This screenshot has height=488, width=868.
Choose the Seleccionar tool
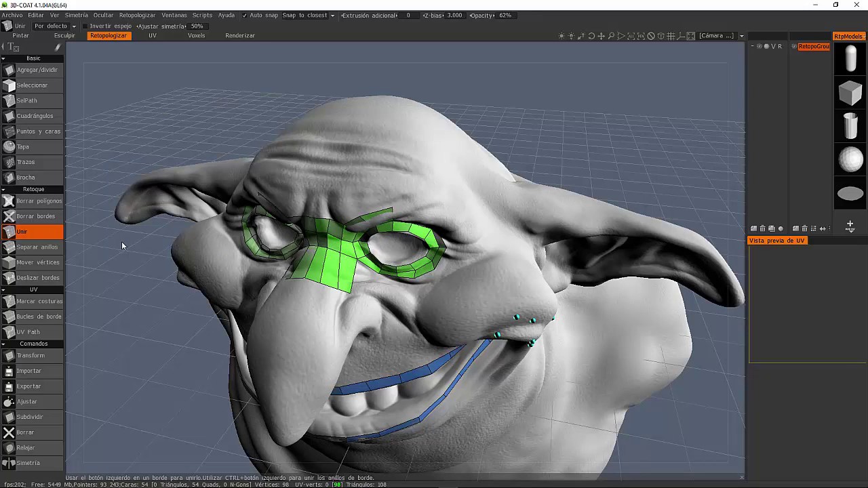tap(32, 85)
